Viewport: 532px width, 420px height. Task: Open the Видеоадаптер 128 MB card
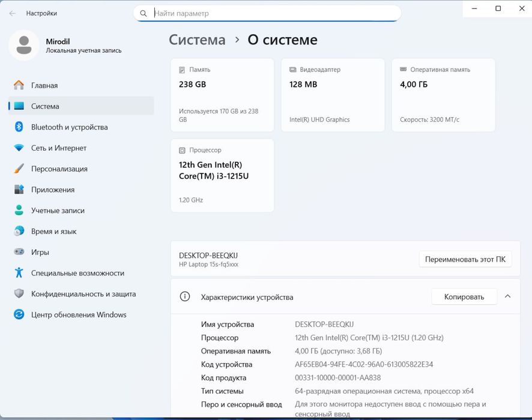coord(333,95)
